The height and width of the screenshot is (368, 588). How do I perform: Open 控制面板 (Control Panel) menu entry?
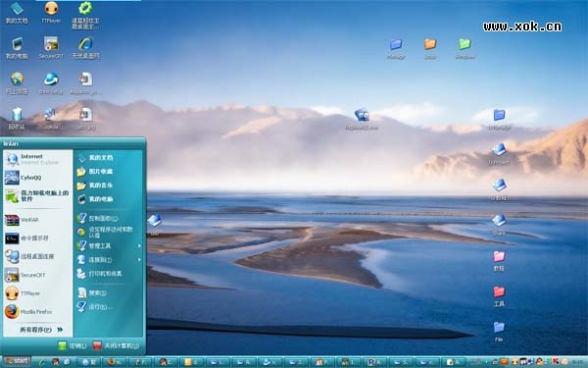(109, 218)
